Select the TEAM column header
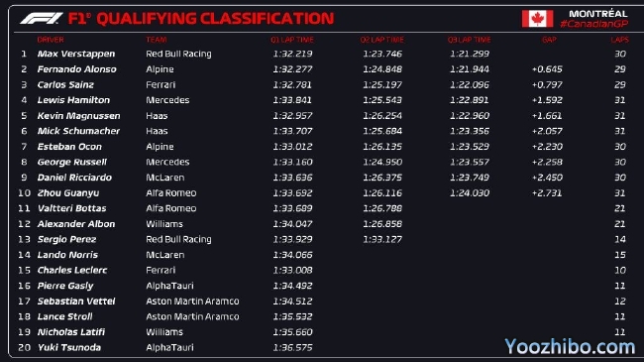644x362 pixels. 157,40
